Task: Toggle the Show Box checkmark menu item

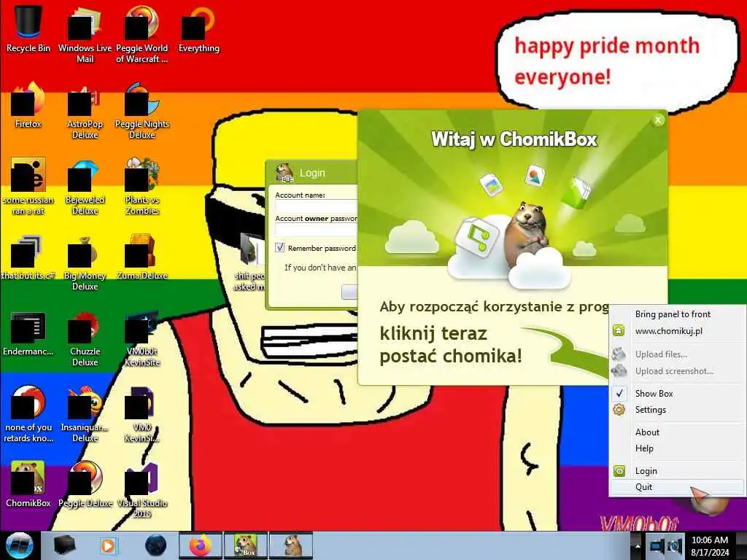Action: pos(678,393)
